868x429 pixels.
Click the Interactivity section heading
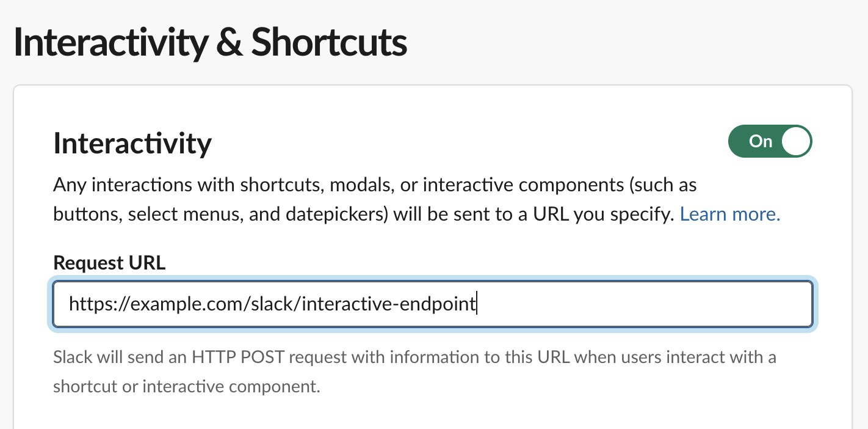[132, 142]
